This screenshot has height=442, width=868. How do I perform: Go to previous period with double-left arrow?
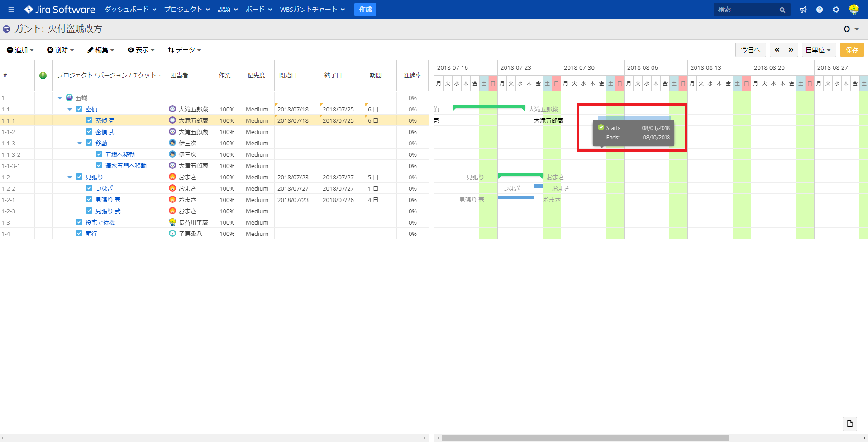pos(777,50)
